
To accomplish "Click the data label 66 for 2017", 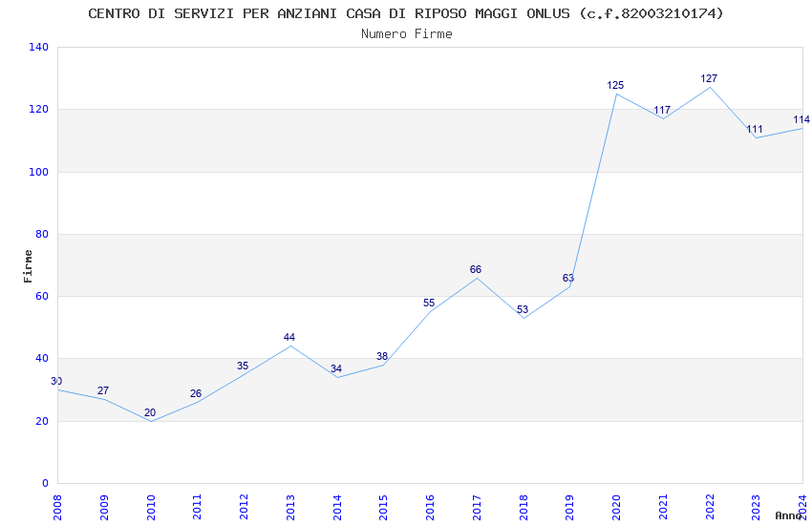I will 476,269.
